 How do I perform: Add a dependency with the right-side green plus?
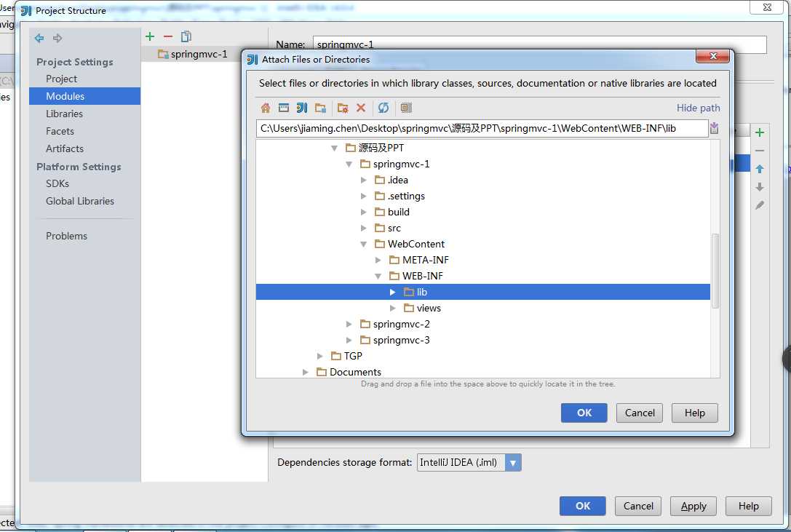click(760, 132)
